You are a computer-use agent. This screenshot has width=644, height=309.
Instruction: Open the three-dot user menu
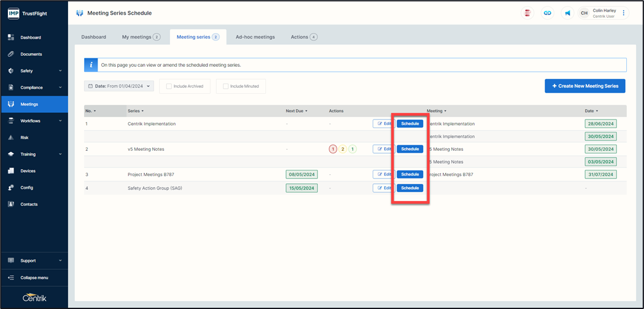[x=624, y=13]
